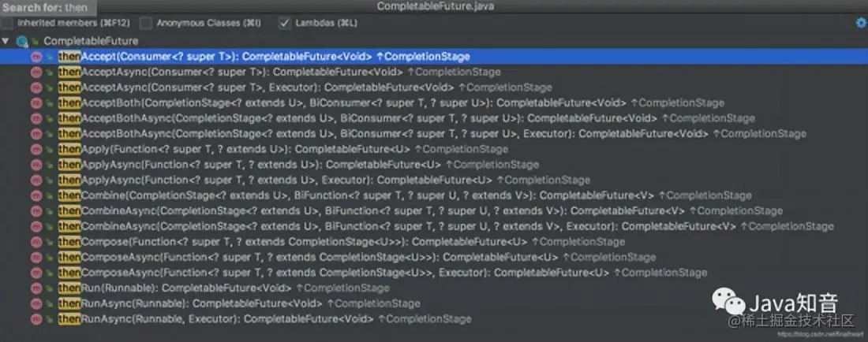This screenshot has height=342, width=868.
Task: Collapse the CompletableFuture tree node
Action: pos(6,40)
